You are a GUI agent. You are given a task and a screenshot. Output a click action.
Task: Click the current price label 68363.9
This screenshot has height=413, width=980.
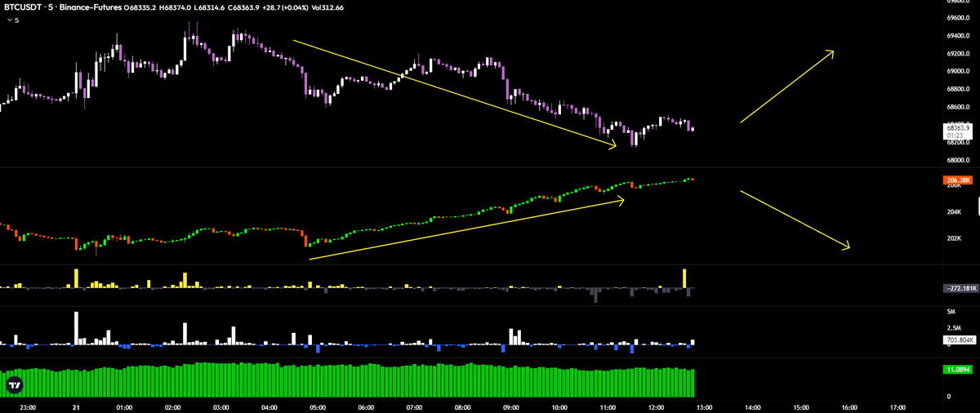click(x=957, y=128)
